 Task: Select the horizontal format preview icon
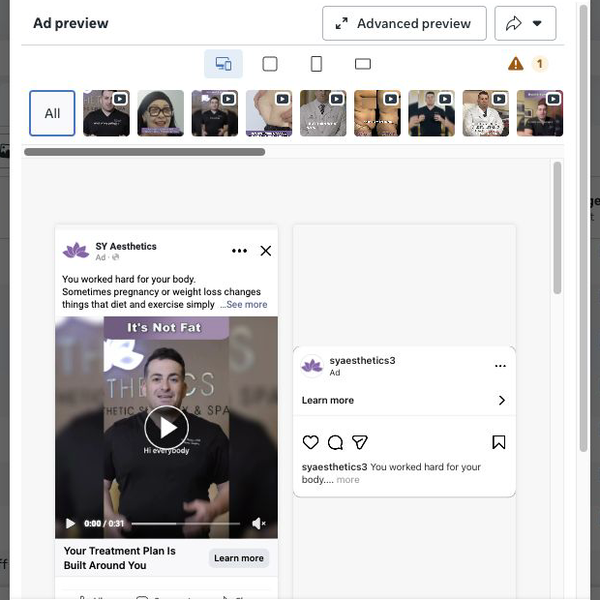363,64
